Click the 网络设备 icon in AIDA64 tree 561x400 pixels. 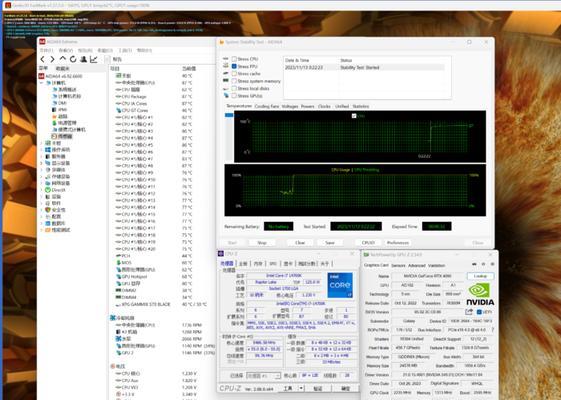click(48, 183)
